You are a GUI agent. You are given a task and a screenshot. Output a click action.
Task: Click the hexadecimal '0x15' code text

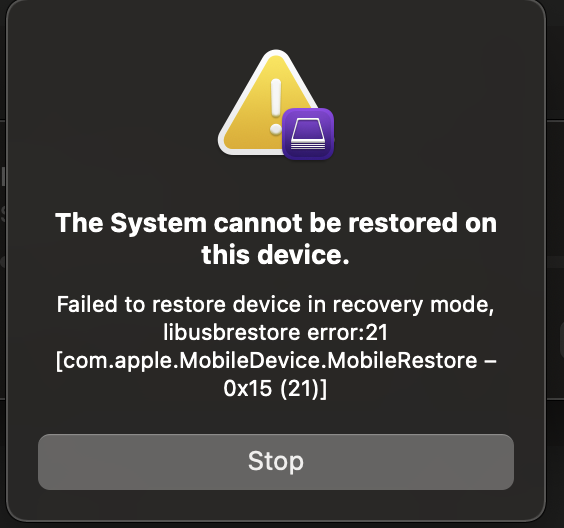[x=247, y=389]
